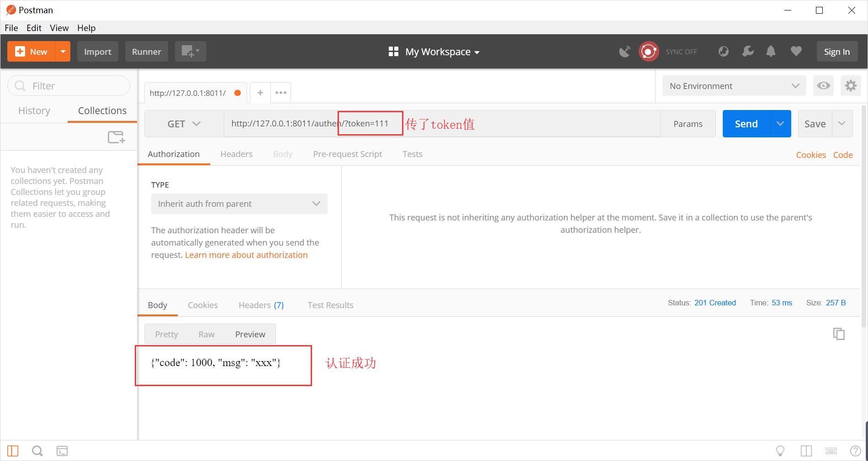Screen dimensions: 868x461
Task: Open help question mark icon
Action: pos(855,451)
